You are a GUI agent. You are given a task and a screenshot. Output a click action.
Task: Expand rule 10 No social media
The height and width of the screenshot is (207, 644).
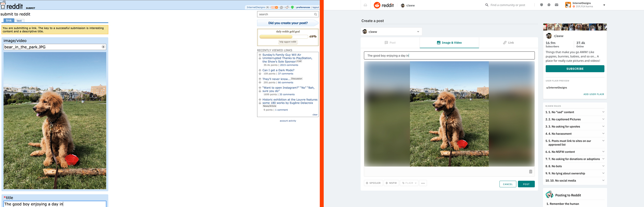575,181
